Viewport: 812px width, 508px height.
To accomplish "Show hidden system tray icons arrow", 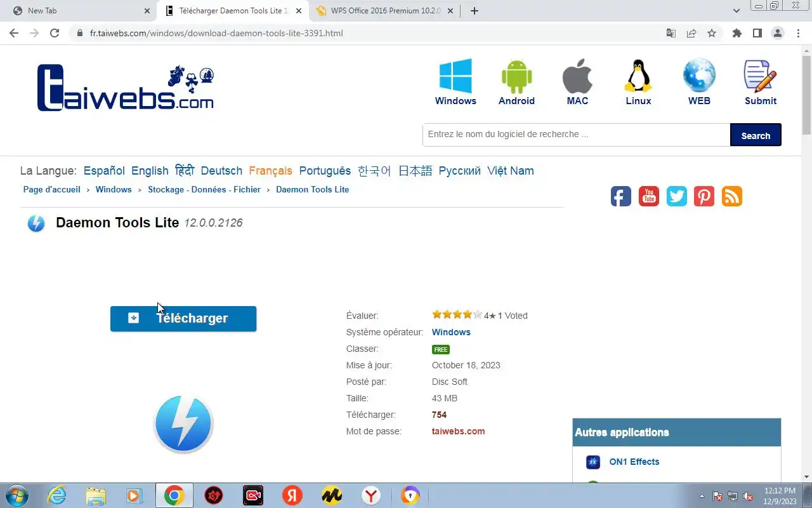I will (x=702, y=496).
